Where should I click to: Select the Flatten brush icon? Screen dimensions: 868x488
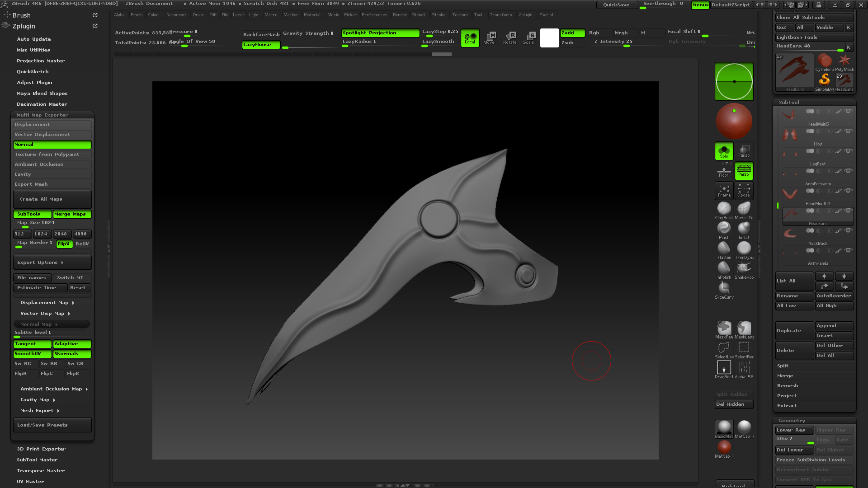pos(724,248)
